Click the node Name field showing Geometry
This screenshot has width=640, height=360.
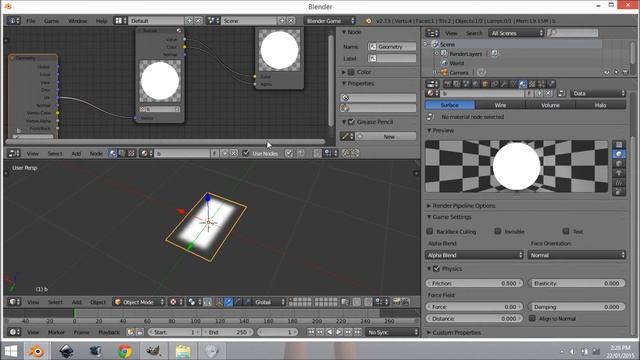[x=392, y=47]
